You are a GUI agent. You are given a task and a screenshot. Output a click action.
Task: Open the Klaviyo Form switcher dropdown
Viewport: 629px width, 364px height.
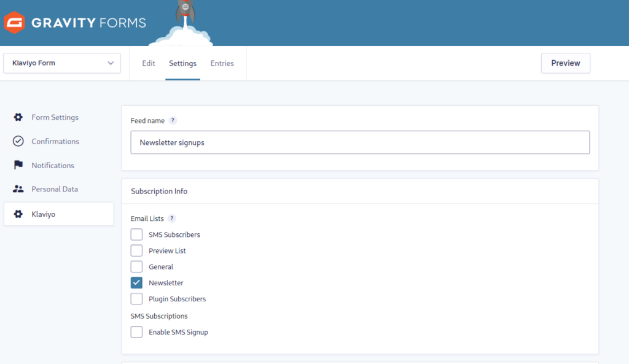[x=62, y=63]
